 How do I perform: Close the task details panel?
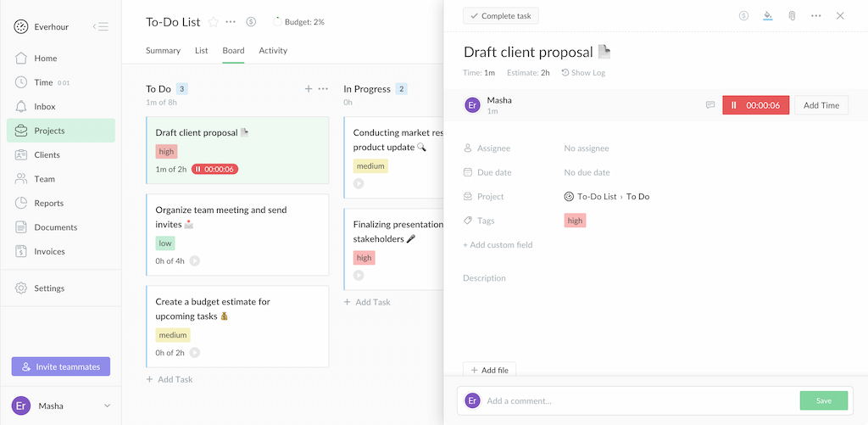point(840,15)
